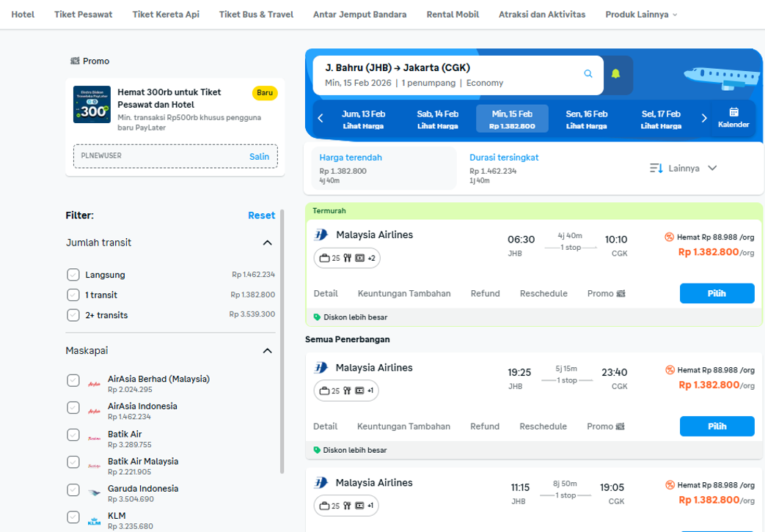Click the AirAsia Indonesia airline logo
The width and height of the screenshot is (765, 532).
94,411
